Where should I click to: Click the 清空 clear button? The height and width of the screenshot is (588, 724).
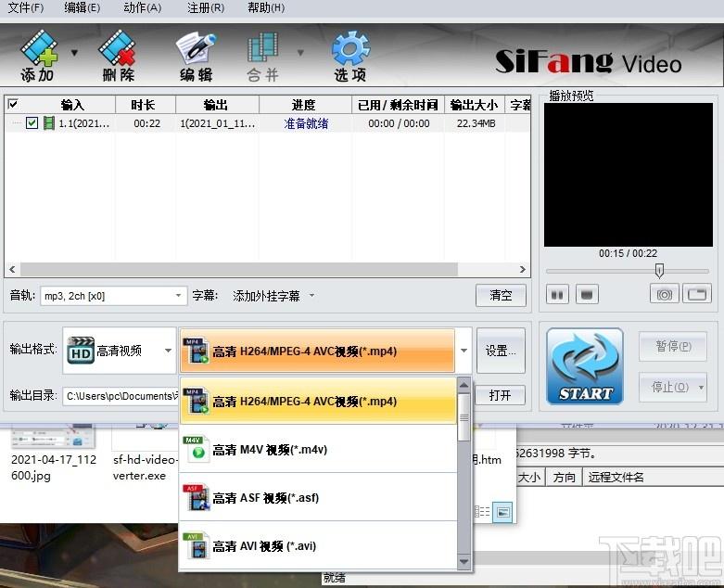click(x=501, y=295)
